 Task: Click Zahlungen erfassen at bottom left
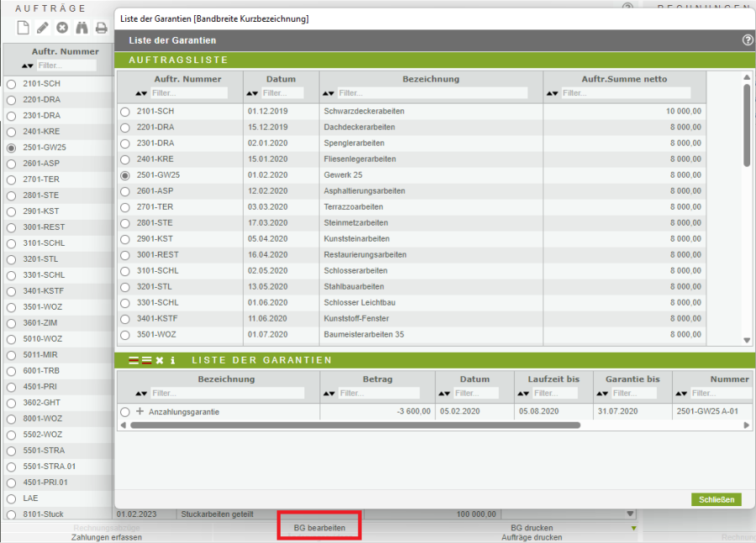pos(106,537)
